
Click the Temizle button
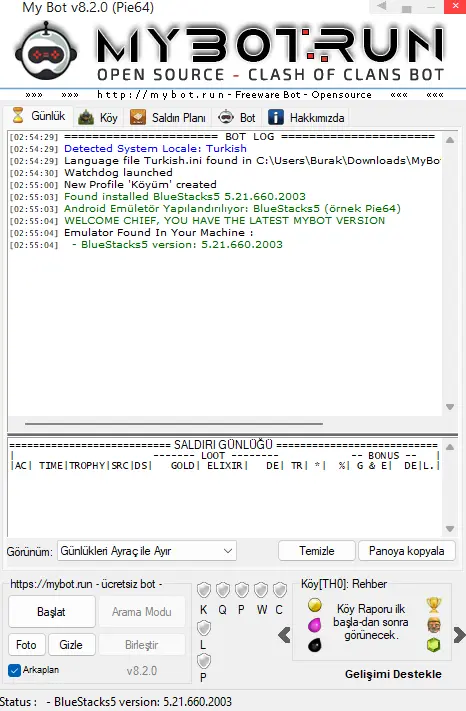pyautogui.click(x=317, y=551)
